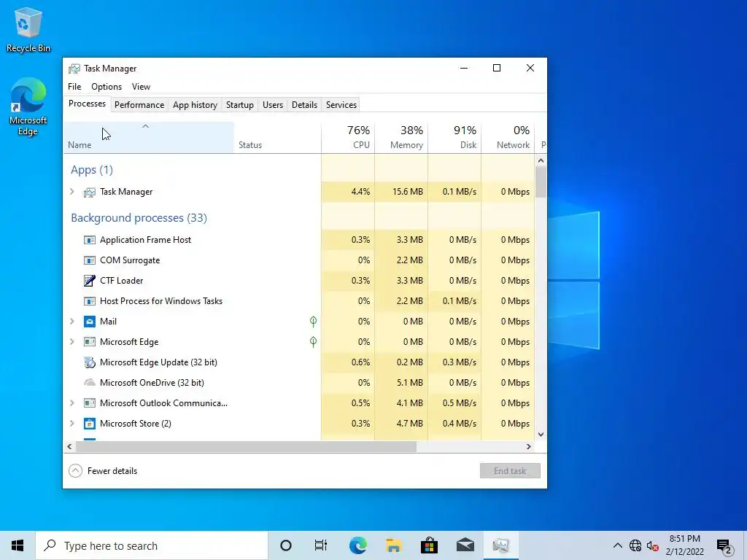Image resolution: width=747 pixels, height=560 pixels.
Task: Select Background processes (33) group header
Action: pyautogui.click(x=139, y=218)
